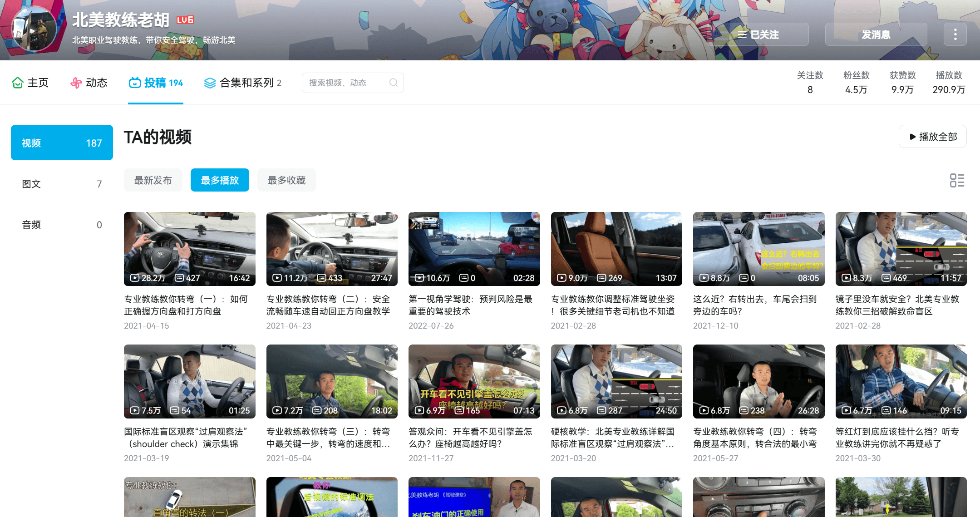980x517 pixels.
Task: Open title 镜子里没车就安全？
Action: [x=897, y=305]
